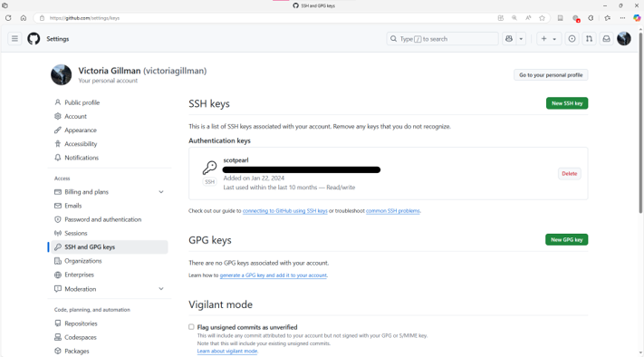Image resolution: width=644 pixels, height=357 pixels.
Task: Click the scotpearl key name
Action: point(235,160)
